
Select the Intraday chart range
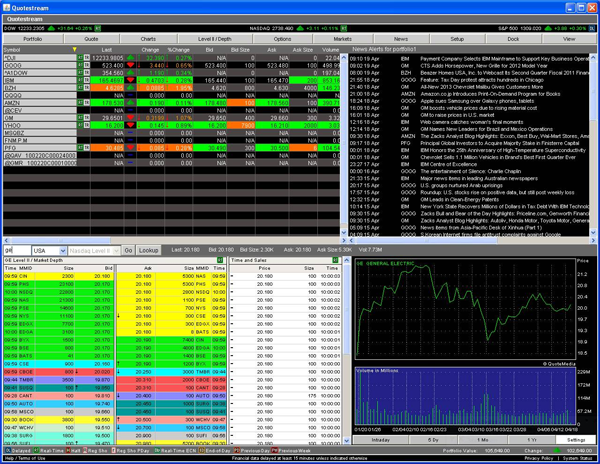pos(380,439)
